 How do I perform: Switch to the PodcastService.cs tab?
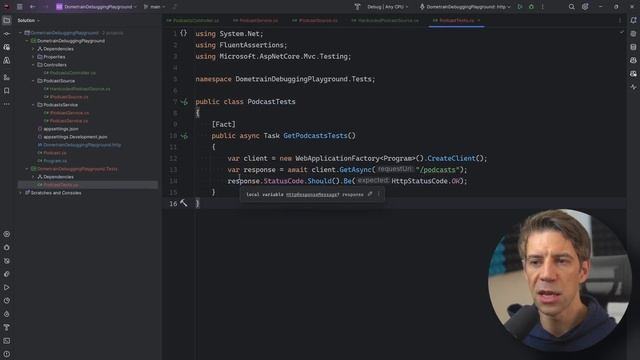tap(256, 20)
